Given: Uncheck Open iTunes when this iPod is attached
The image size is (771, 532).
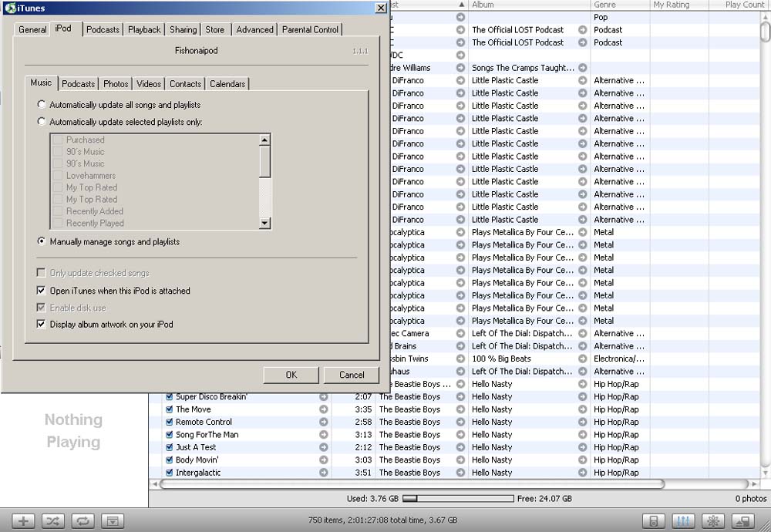Looking at the screenshot, I should (42, 291).
